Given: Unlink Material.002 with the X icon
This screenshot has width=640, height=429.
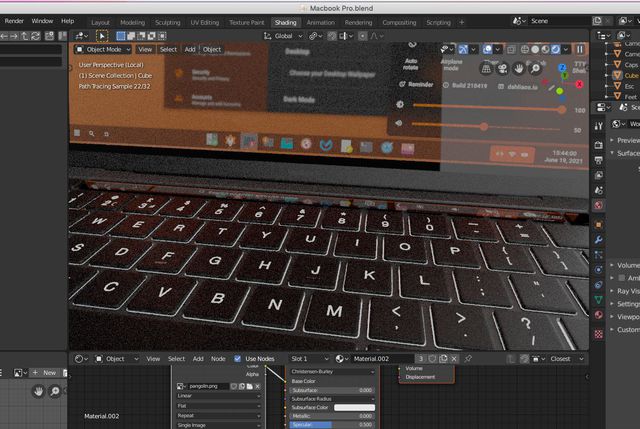Looking at the screenshot, I should (453, 359).
